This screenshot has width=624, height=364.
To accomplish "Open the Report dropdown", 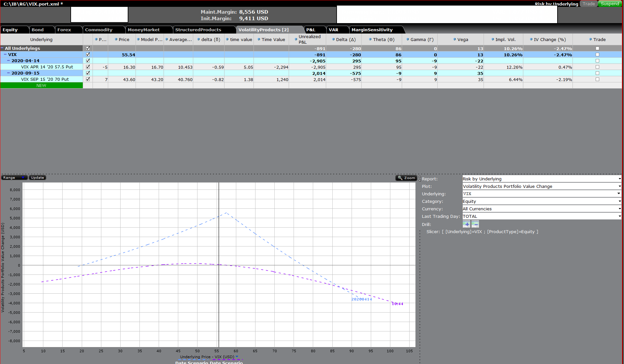I will point(618,179).
